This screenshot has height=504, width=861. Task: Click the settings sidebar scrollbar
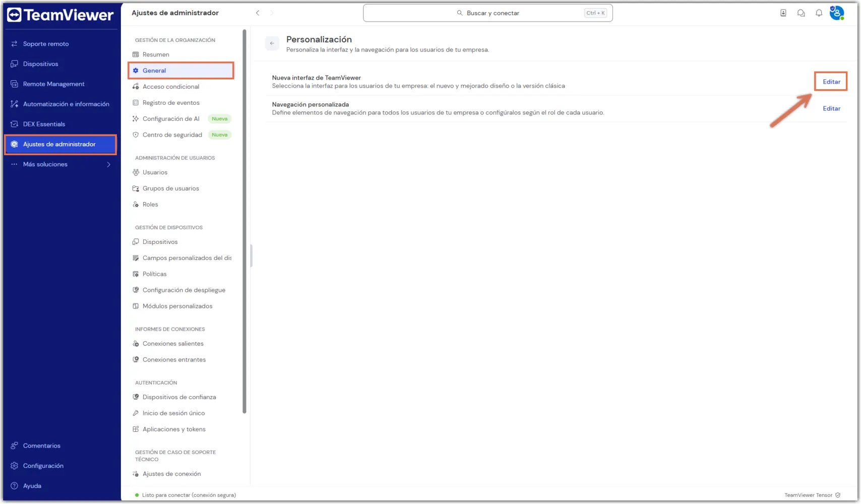244,222
